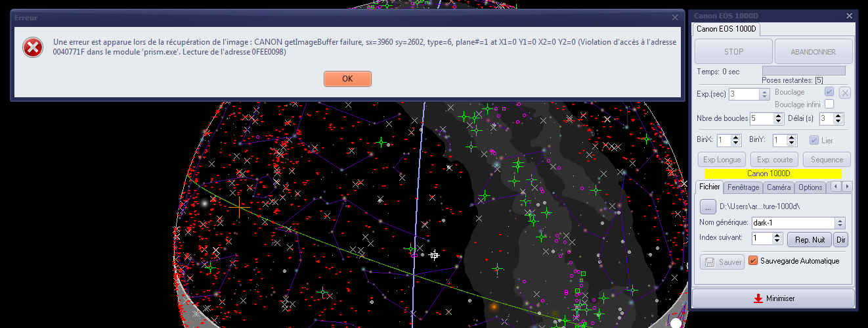Open the Exp.(sec) value dropdown
Screen dimensions: 868x328
click(764, 94)
